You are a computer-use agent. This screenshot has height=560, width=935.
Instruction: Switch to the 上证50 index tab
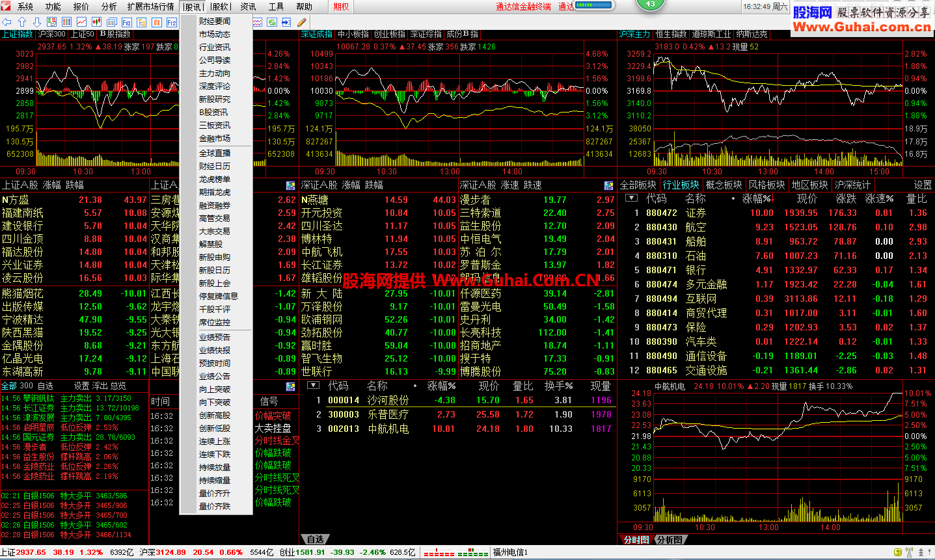point(83,34)
